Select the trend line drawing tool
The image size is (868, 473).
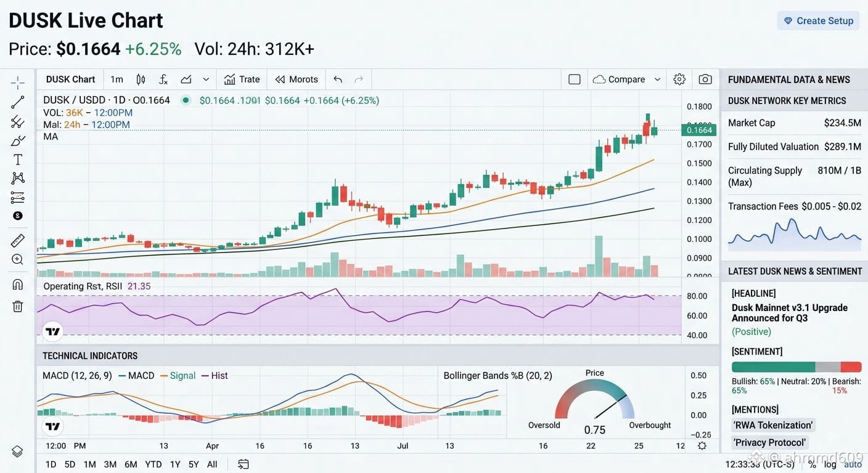[17, 102]
